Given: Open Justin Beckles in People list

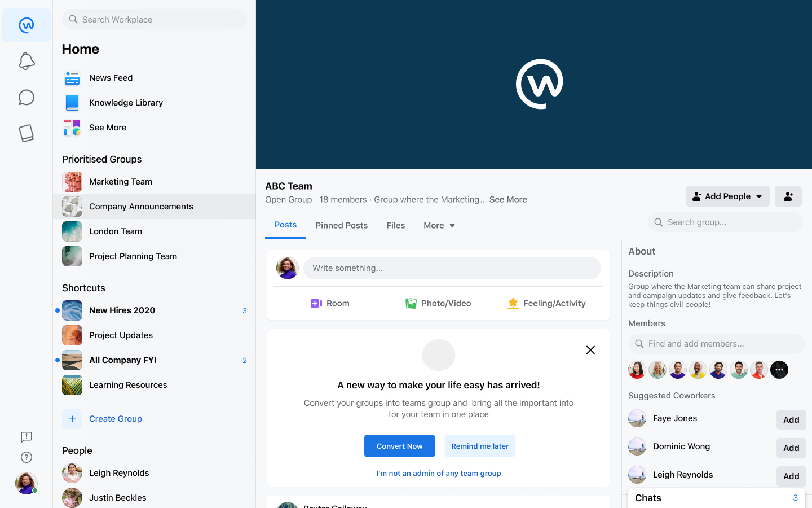Looking at the screenshot, I should [154, 498].
